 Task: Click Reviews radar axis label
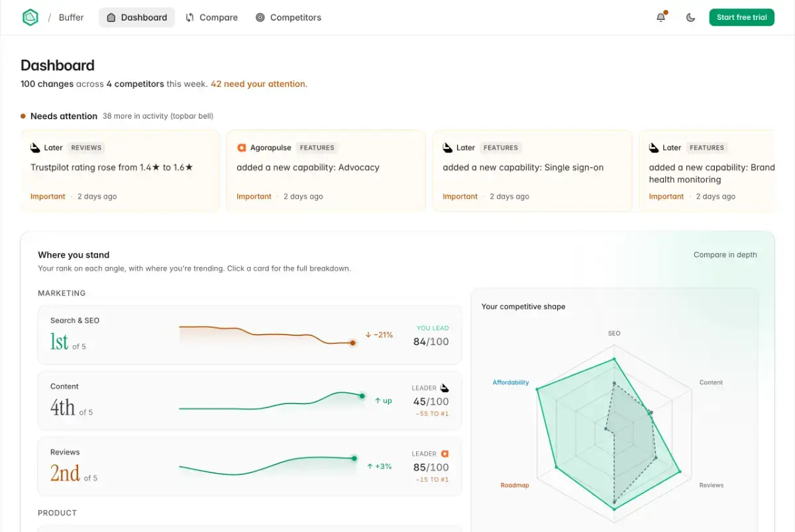click(712, 485)
